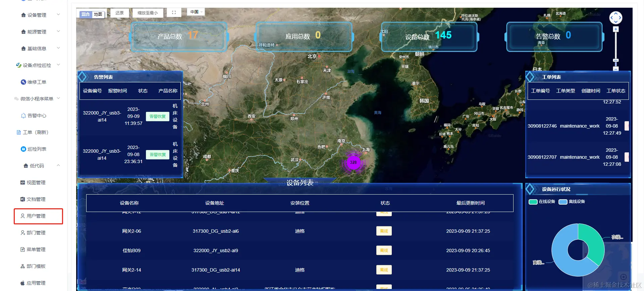Screen dimensions: 644x291
Task: Expand the 能源管理 chevron
Action: (x=58, y=31)
